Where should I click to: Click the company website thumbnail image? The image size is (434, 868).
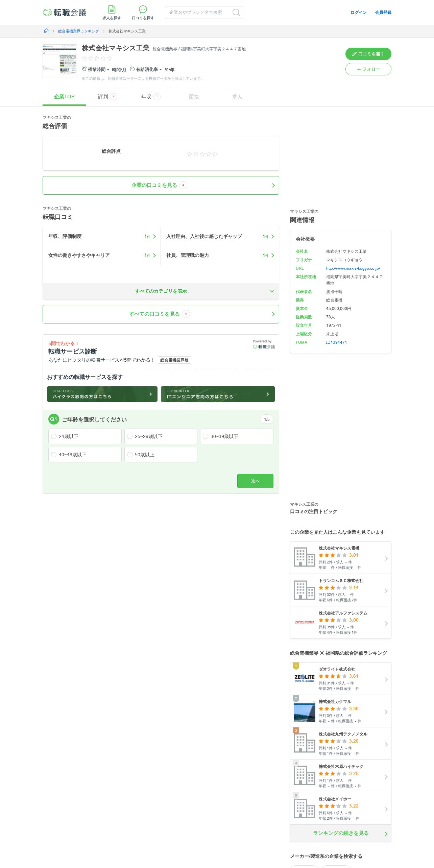(59, 61)
